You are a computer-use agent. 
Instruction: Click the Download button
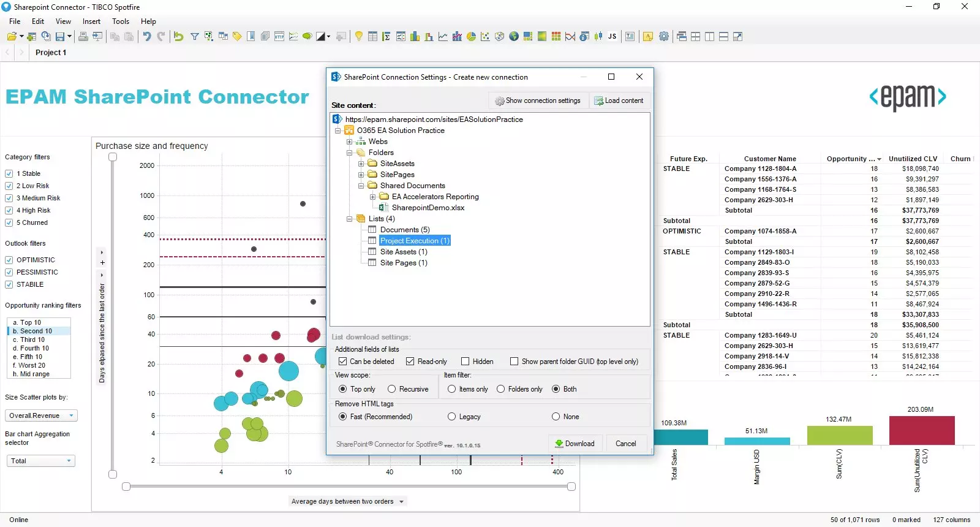(575, 444)
